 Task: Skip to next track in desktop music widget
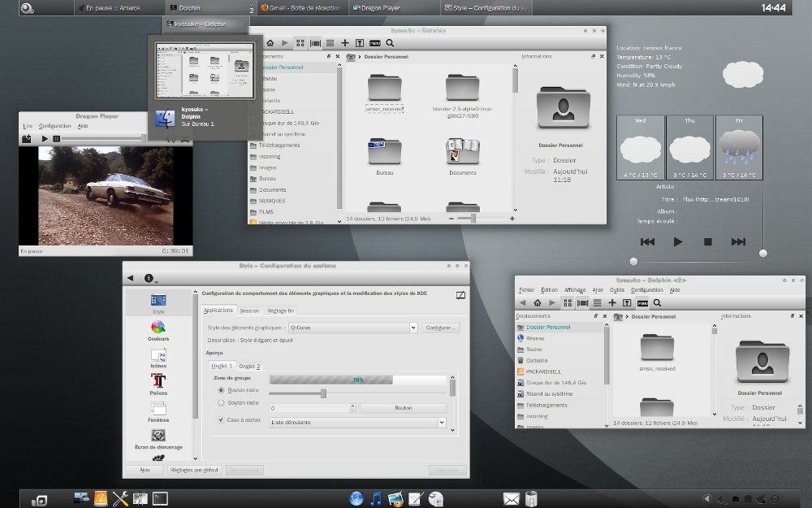tap(738, 241)
